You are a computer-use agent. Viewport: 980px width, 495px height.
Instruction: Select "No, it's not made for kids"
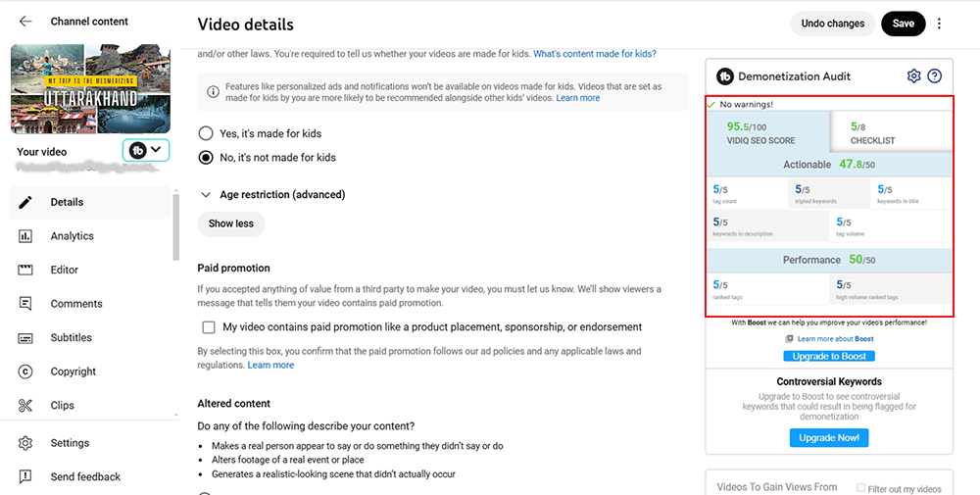click(x=206, y=158)
